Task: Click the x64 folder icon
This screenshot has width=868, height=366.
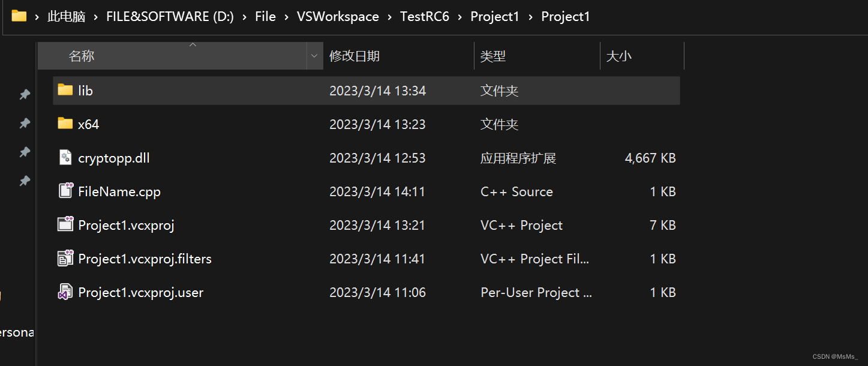Action: 65,124
